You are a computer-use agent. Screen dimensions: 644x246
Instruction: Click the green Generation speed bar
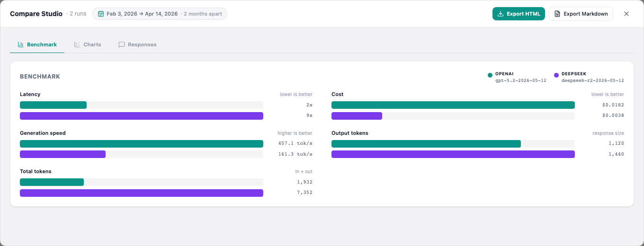[x=142, y=144]
